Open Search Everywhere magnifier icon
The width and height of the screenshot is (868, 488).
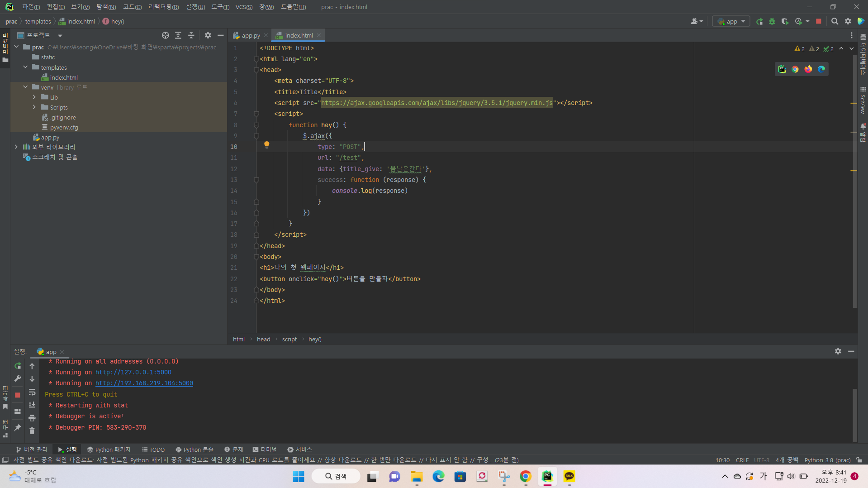click(835, 21)
